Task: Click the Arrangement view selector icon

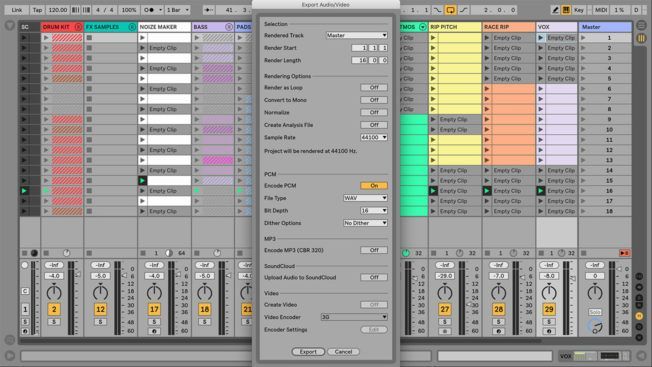Action: coord(642,25)
